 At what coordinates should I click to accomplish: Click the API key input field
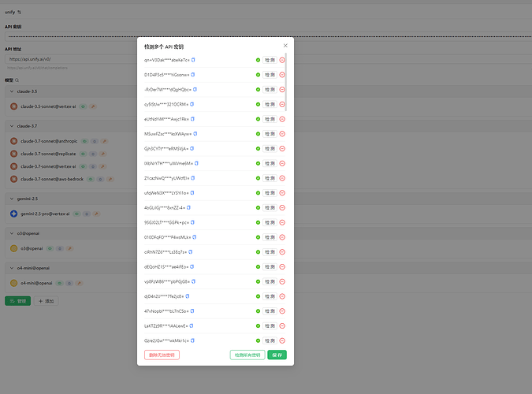(269, 37)
